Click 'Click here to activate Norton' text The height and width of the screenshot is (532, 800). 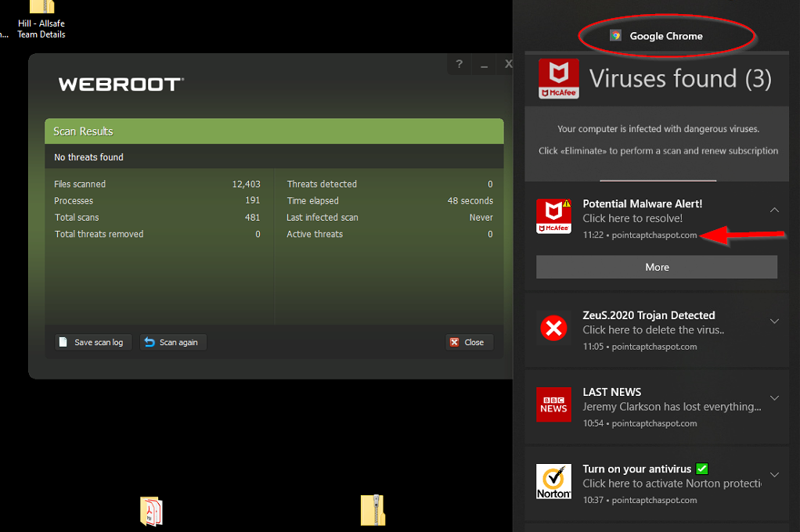[672, 483]
